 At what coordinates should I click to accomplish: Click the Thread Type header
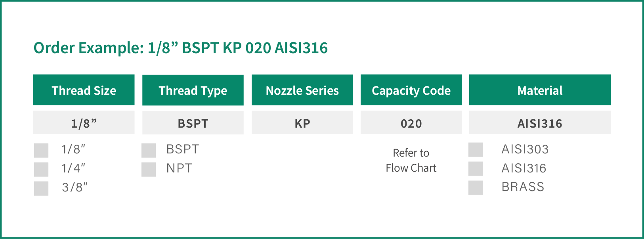click(x=193, y=90)
